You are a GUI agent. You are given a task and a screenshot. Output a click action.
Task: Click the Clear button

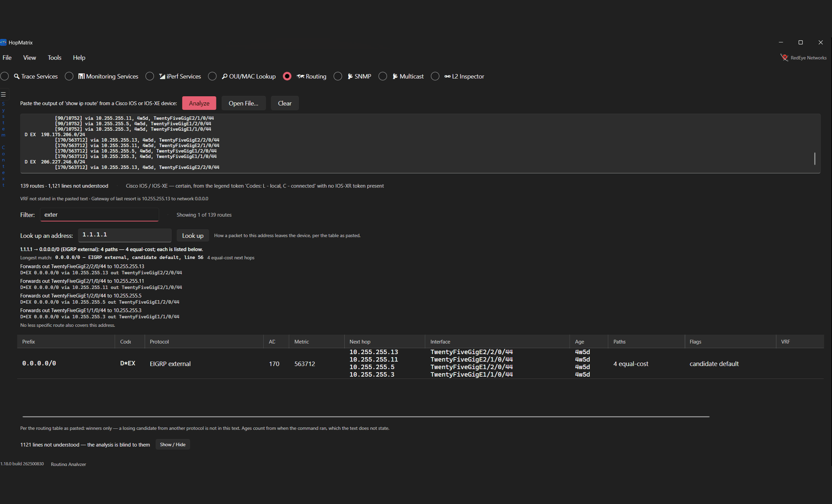[284, 103]
